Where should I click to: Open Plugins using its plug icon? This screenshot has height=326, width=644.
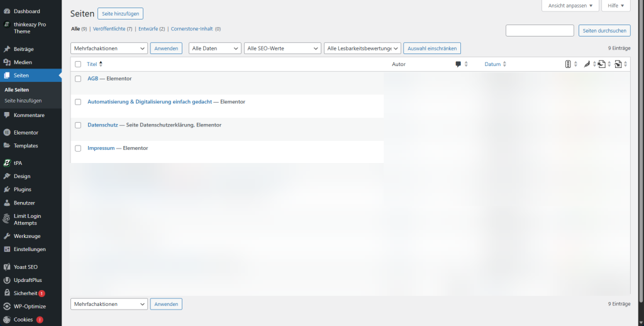7,189
